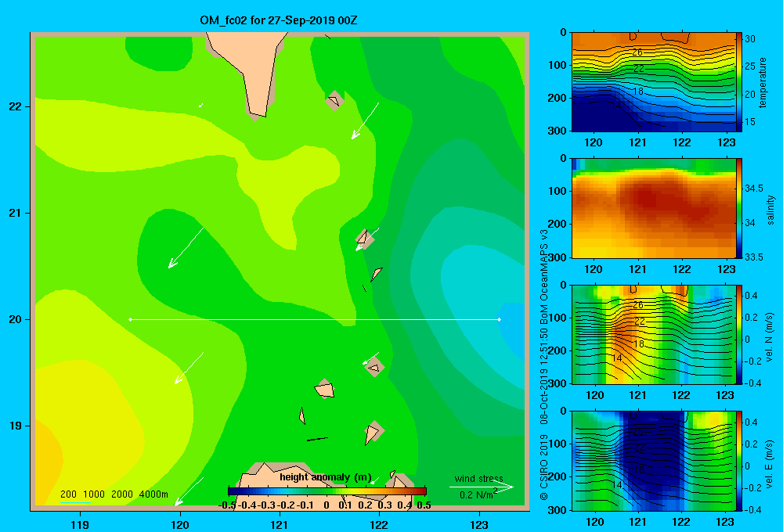
Task: Click the '15' tick on the temperature color bar
Action: click(x=750, y=122)
